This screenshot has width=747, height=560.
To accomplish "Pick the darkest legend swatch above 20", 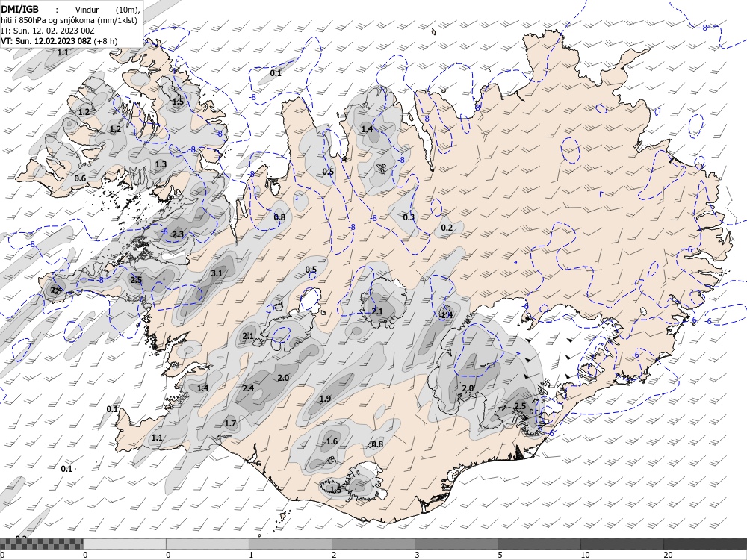I will click(705, 544).
